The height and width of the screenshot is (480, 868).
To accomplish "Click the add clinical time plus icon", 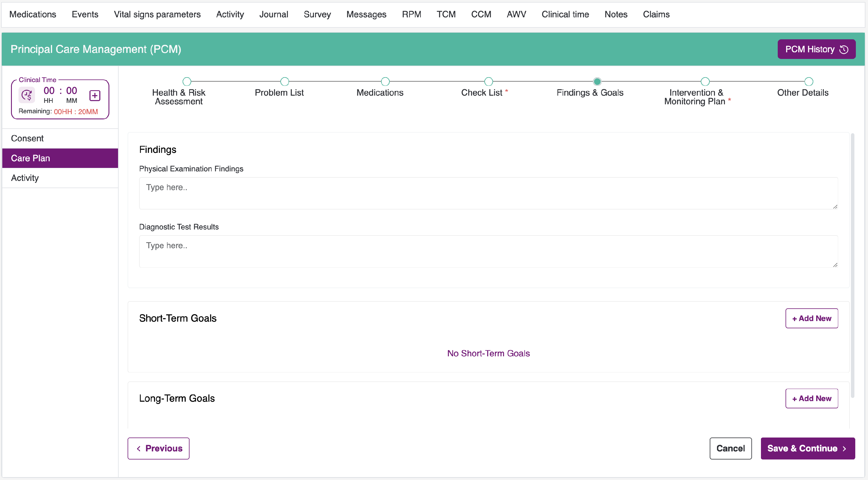I will (95, 96).
